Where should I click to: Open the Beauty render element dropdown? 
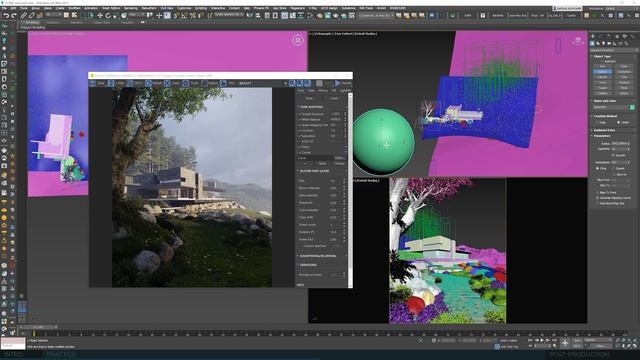tap(263, 83)
